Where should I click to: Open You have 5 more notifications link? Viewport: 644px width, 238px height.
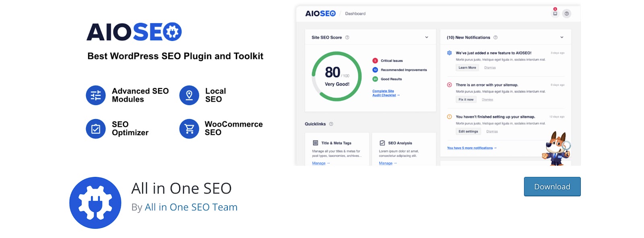pyautogui.click(x=472, y=148)
